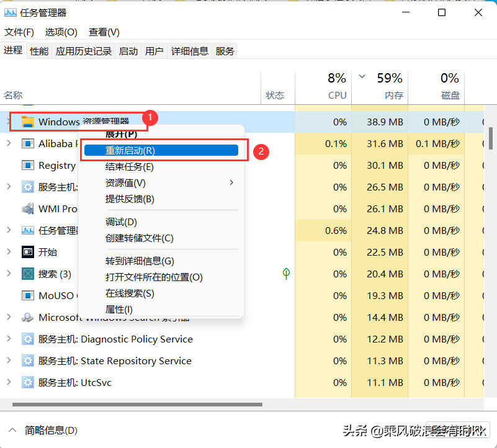This screenshot has width=497, height=448.
Task: Expand the 搜索 (3) process group
Action: pyautogui.click(x=9, y=274)
